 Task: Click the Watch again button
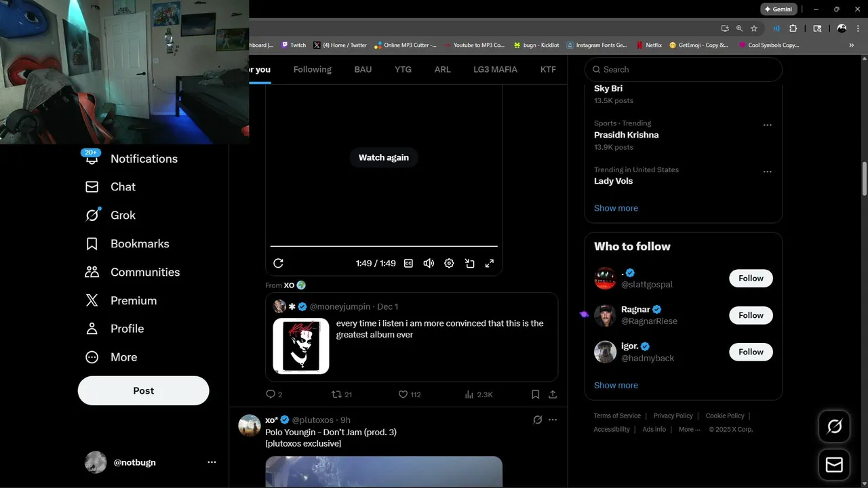click(x=384, y=157)
